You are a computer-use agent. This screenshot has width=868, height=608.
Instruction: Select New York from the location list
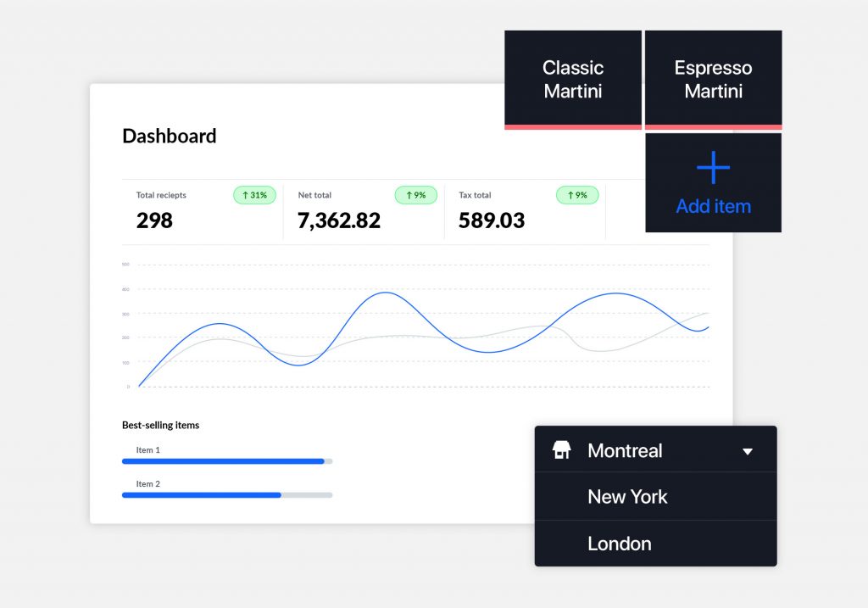627,497
